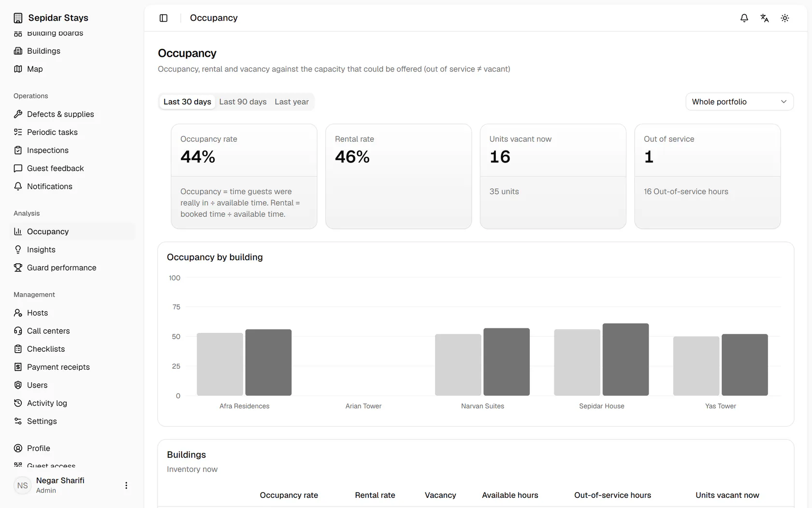This screenshot has width=812, height=508.
Task: Click the '35 units' text
Action: point(504,192)
